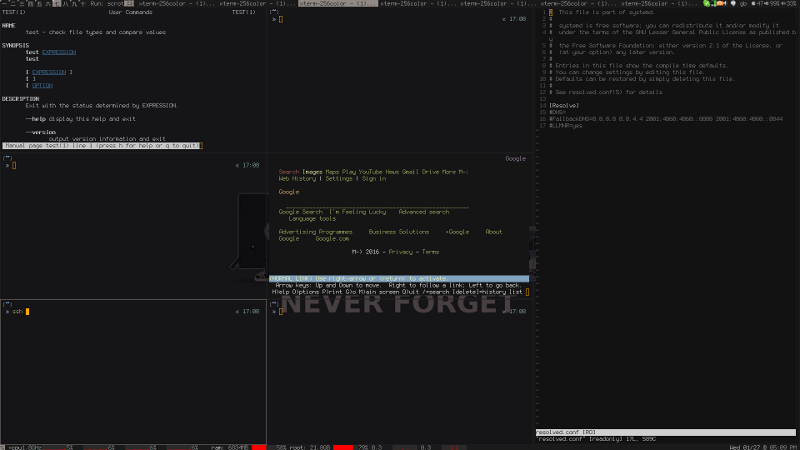This screenshot has height=450, width=800.
Task: Click the [Resolve] line in vim
Action: 564,106
